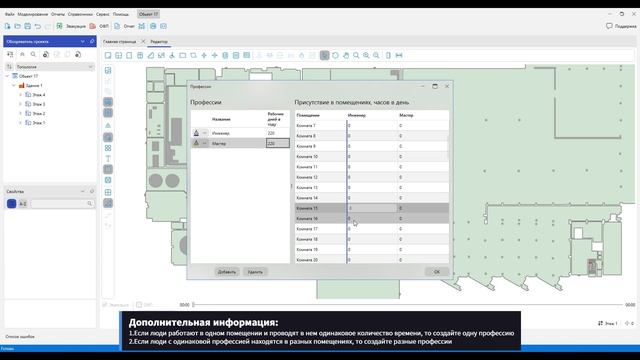Viewport: 640px width, 360px height.
Task: Open the Обозреватель проекта panel options dropdown
Action: point(83,41)
